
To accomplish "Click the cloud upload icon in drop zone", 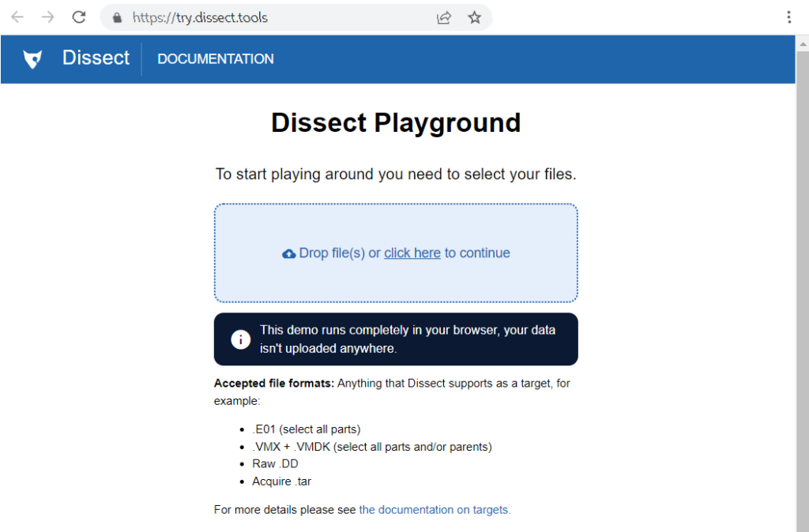I will point(289,253).
